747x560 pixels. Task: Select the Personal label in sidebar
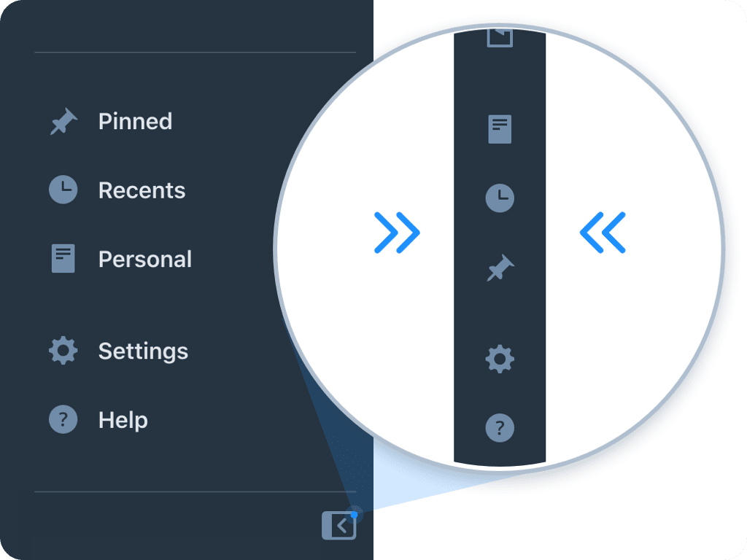145,259
